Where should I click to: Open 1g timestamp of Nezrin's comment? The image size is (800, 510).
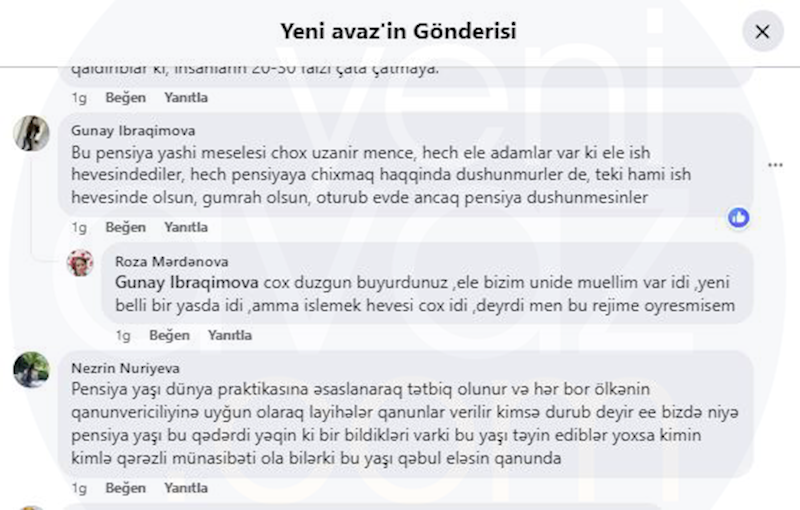tap(79, 488)
